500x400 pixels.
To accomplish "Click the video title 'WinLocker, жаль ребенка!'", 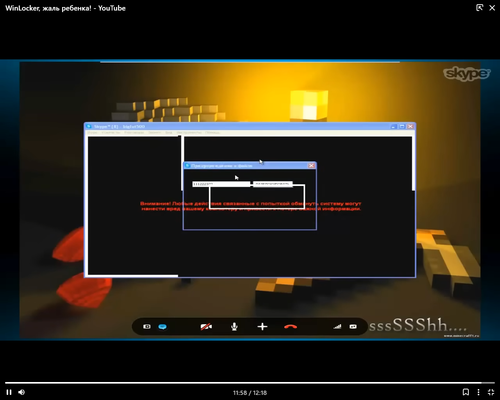I will 48,8.
